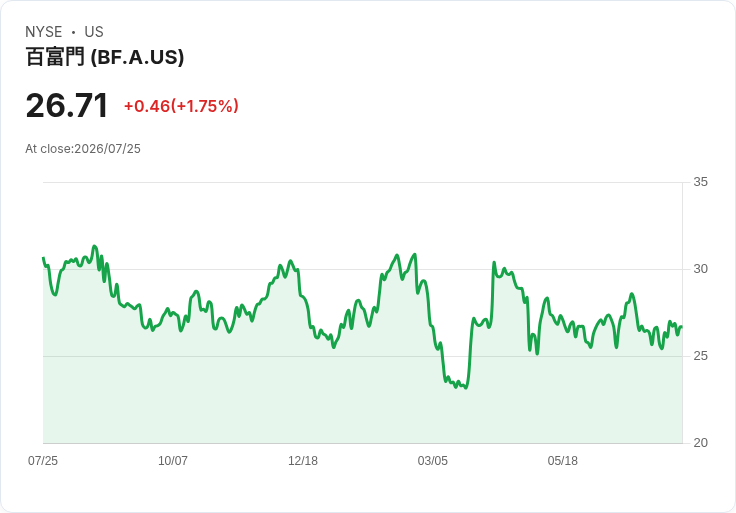Click the NYSE exchange label
Viewport: 736px width, 513px height.
click(x=44, y=32)
